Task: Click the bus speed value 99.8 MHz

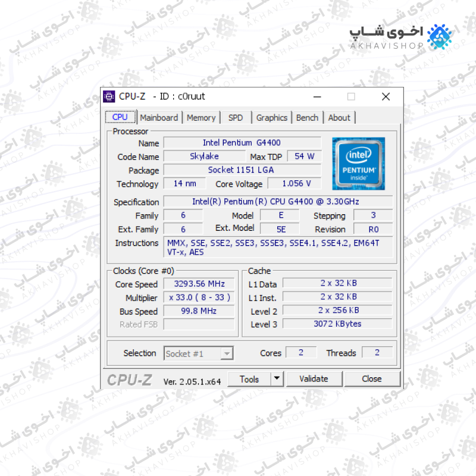Action: click(199, 311)
